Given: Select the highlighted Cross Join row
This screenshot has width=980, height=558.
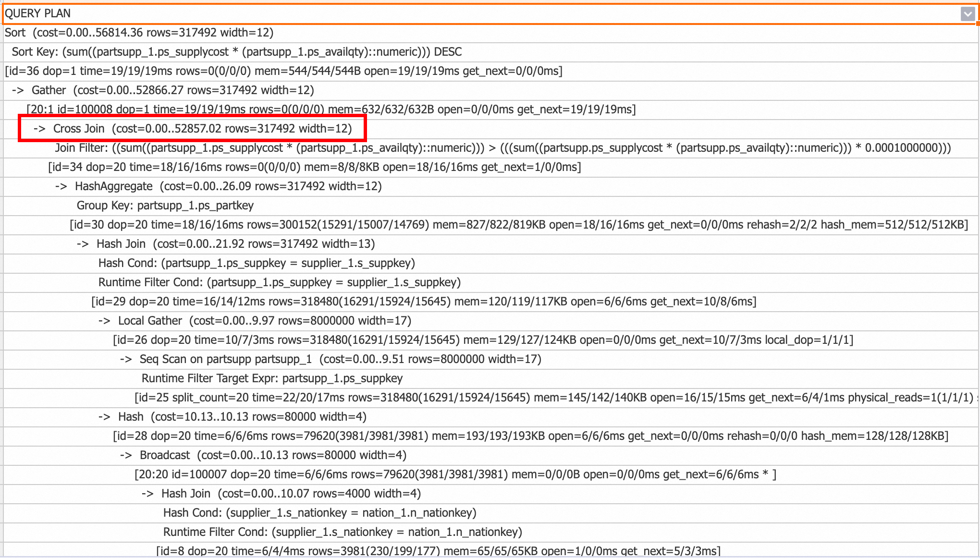Looking at the screenshot, I should click(192, 129).
